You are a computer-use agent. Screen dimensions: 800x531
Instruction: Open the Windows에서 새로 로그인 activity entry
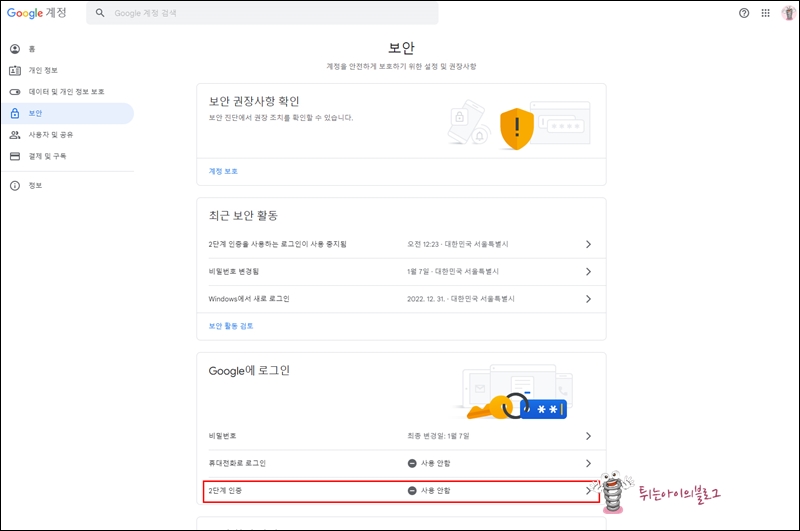click(x=402, y=299)
